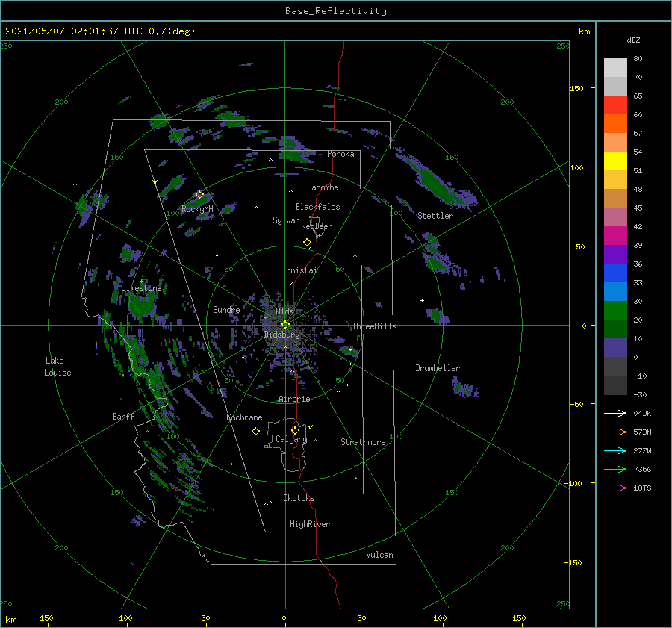
Task: Click the white plus marker east of ThreeHills
Action: click(x=422, y=300)
